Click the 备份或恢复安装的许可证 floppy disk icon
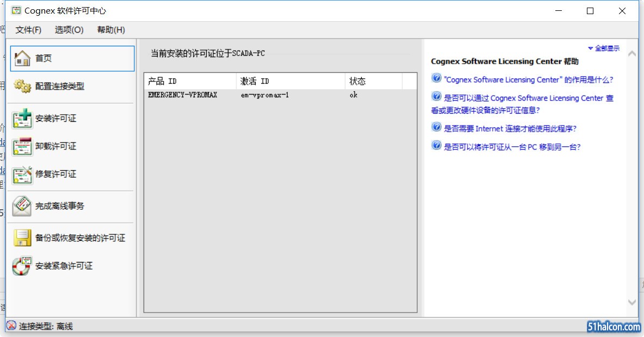The height and width of the screenshot is (337, 644). coord(22,238)
